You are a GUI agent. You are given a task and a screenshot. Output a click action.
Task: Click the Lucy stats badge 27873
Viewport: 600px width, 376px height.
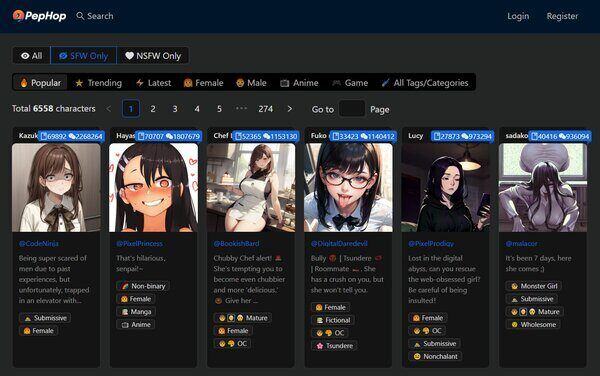tap(463, 136)
